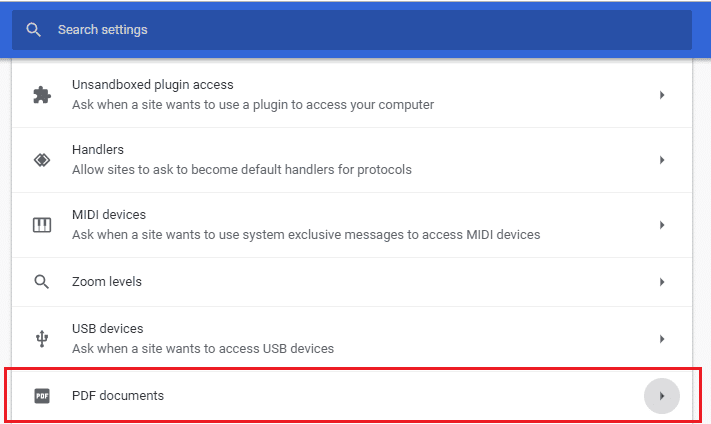
Task: Select the Handlers settings label
Action: tap(98, 150)
